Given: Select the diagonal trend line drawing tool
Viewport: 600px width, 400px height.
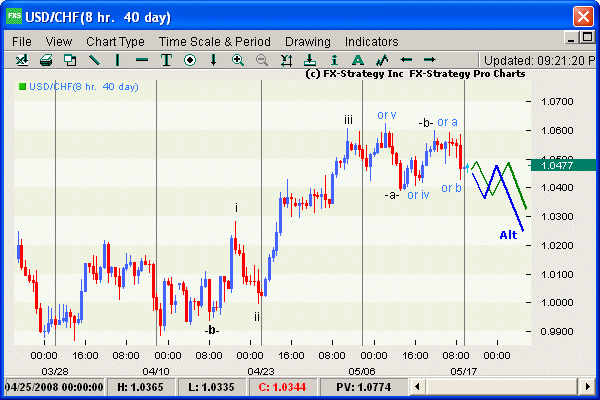Looking at the screenshot, I should (94, 60).
